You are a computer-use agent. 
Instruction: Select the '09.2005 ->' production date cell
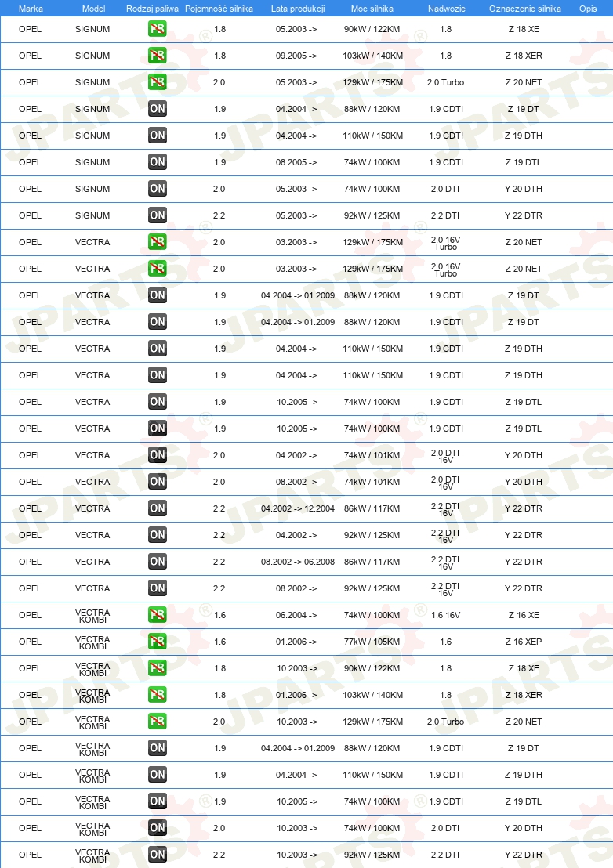[296, 56]
